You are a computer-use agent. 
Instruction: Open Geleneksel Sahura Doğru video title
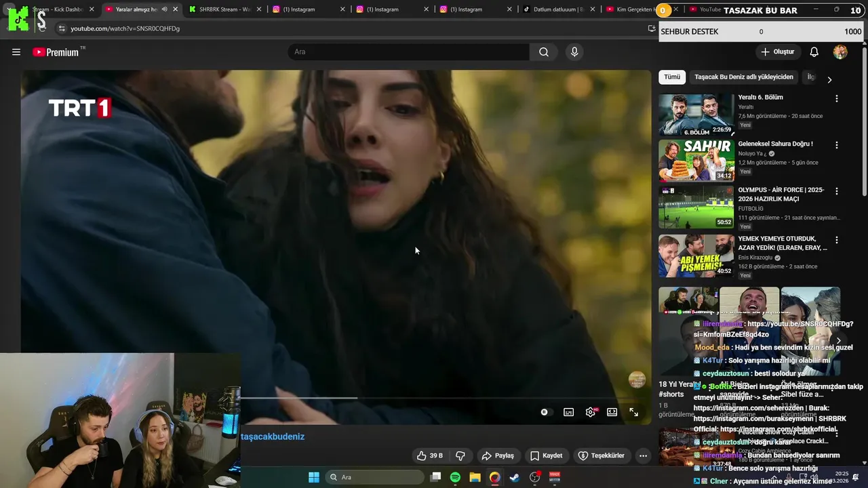pos(775,144)
